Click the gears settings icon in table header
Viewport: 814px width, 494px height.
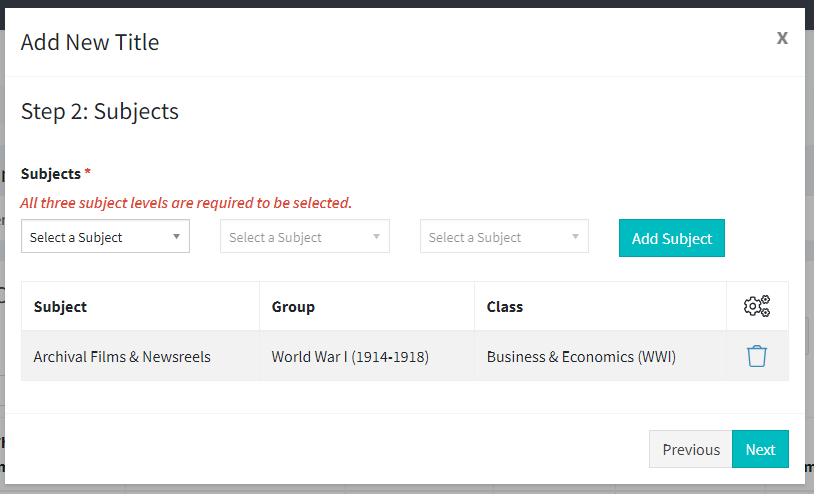click(757, 306)
